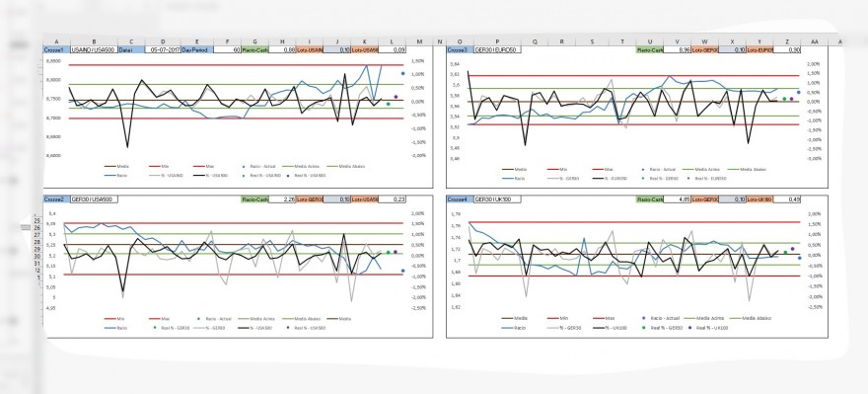
Task: Select the Day Period value 60 cell
Action: point(227,50)
